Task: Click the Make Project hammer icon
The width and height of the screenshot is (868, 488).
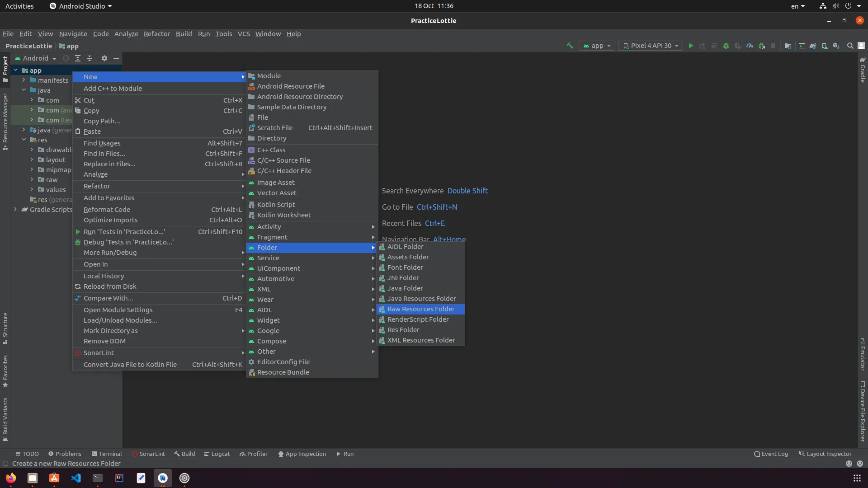Action: (x=570, y=46)
